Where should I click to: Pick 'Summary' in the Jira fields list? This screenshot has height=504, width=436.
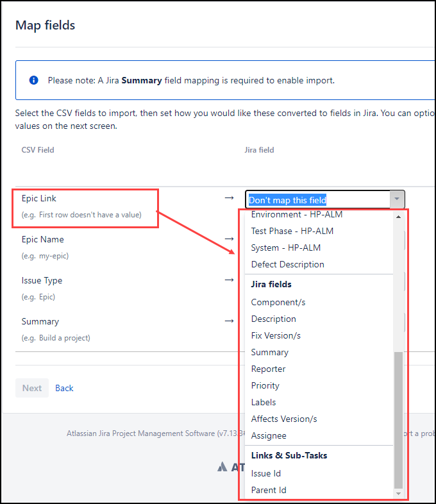269,353
